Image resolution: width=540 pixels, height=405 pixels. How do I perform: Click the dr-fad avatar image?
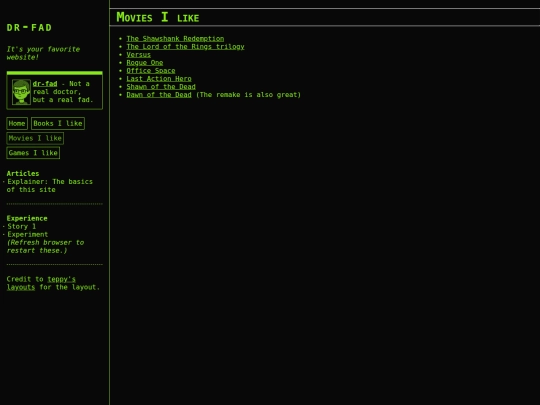[21, 92]
